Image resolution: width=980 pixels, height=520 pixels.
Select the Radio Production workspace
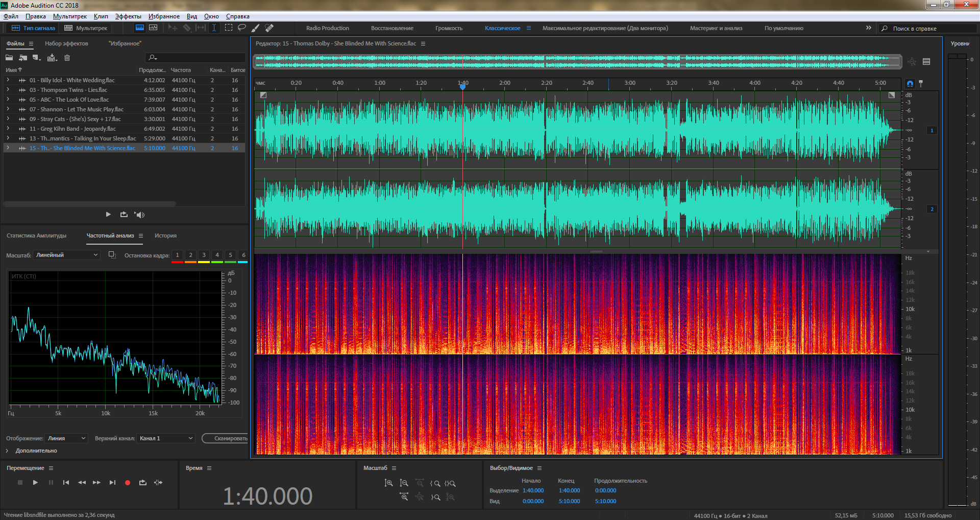[328, 28]
